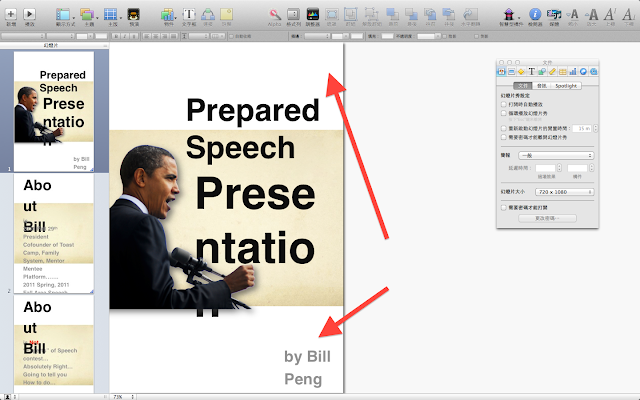Screen dimensions: 640x400
Task: Switch to the Chart inspector bars icon
Action: click(573, 72)
